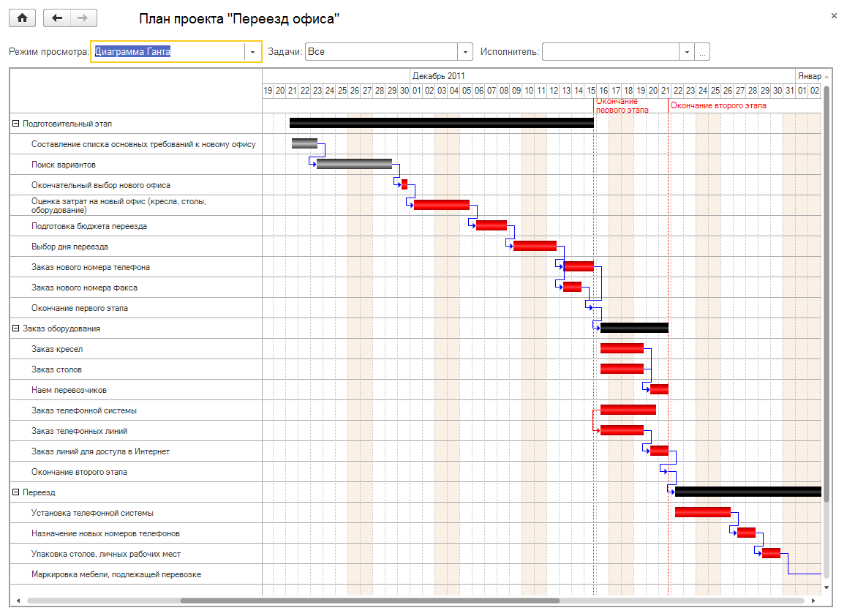Close the project plan window
Screen dimensions: 847x616
(x=834, y=15)
